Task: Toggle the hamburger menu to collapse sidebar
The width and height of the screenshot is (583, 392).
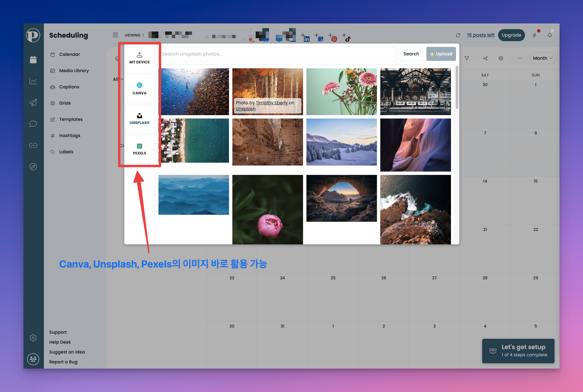Action: coord(115,35)
